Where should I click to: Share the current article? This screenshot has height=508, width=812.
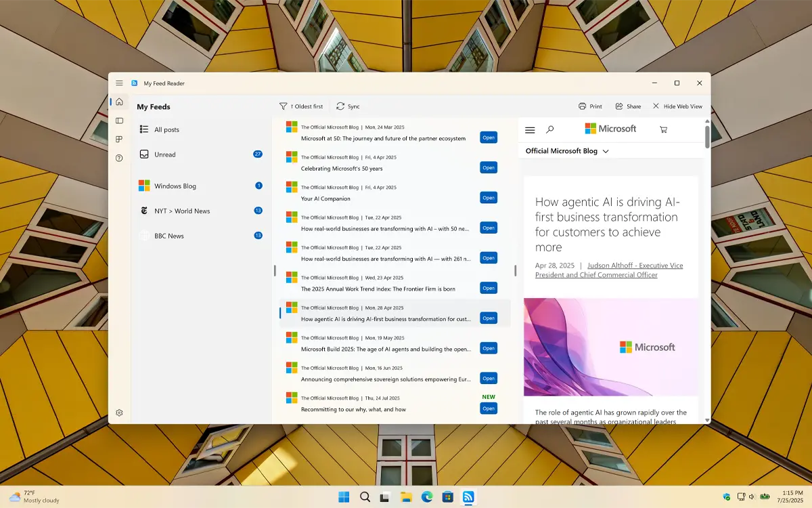(x=628, y=106)
